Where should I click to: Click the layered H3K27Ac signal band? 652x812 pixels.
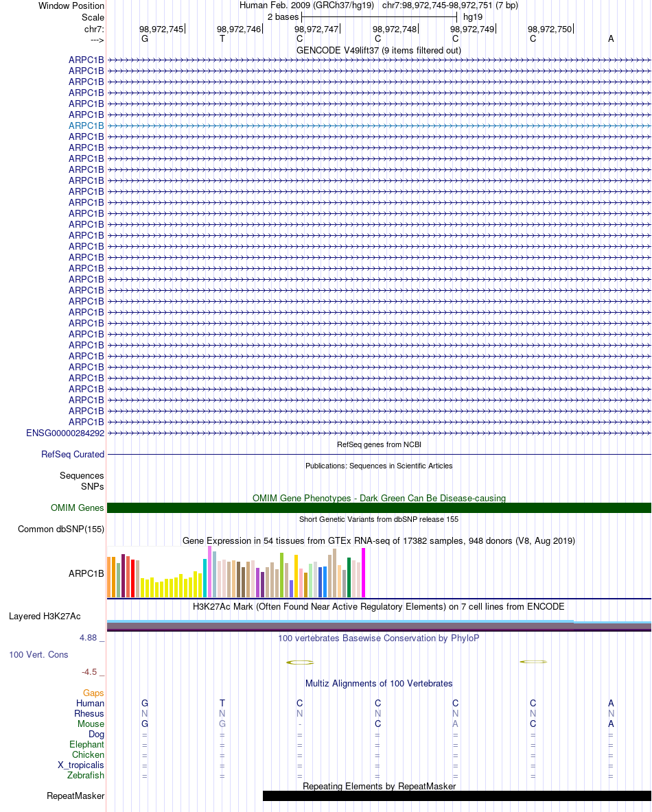[379, 625]
